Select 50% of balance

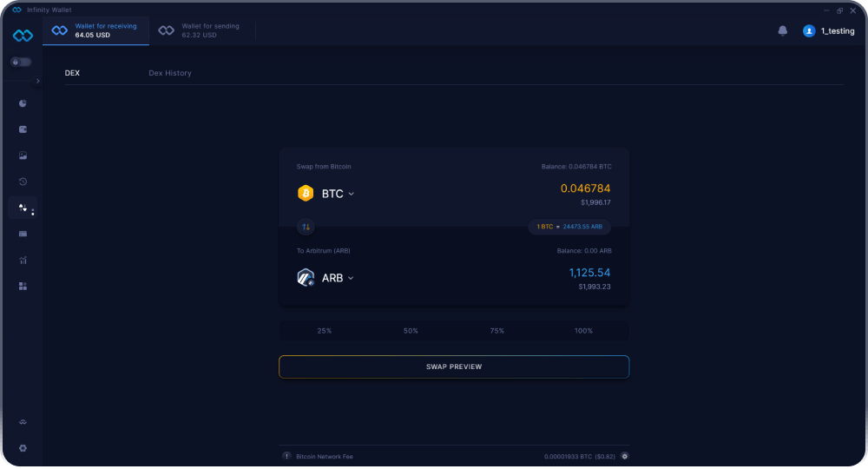[x=411, y=331]
